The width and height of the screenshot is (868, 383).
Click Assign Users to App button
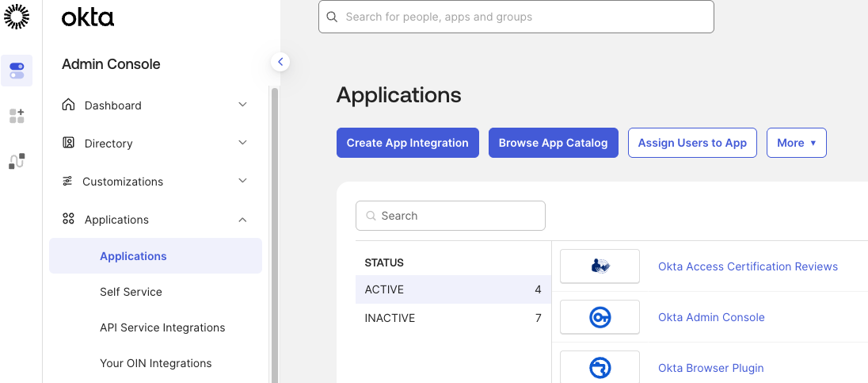[692, 143]
